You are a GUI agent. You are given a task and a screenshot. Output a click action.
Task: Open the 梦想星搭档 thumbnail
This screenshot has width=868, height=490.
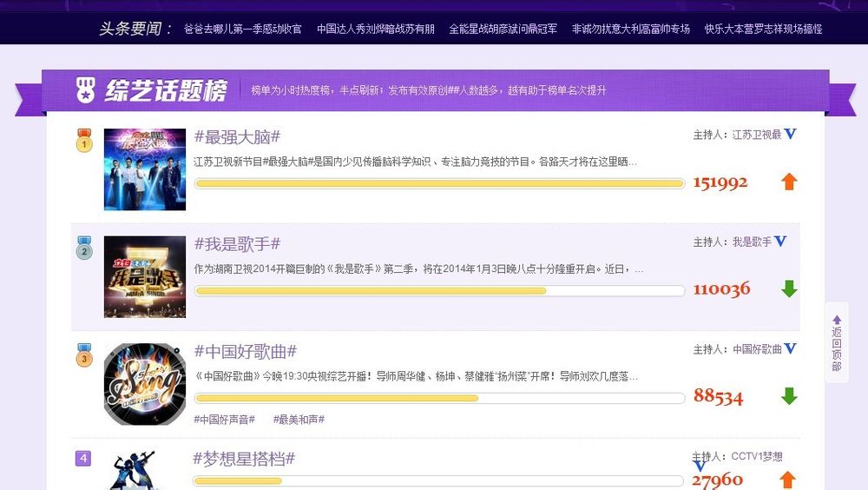(135, 470)
